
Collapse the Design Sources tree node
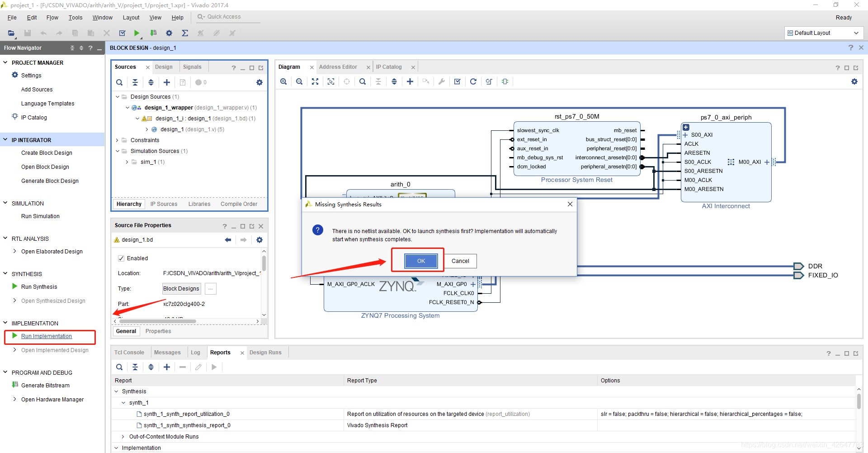[118, 97]
